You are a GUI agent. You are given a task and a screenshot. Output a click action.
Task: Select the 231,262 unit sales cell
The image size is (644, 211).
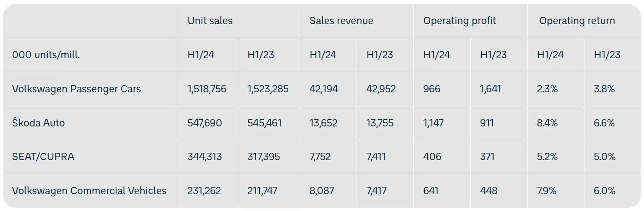tap(204, 191)
